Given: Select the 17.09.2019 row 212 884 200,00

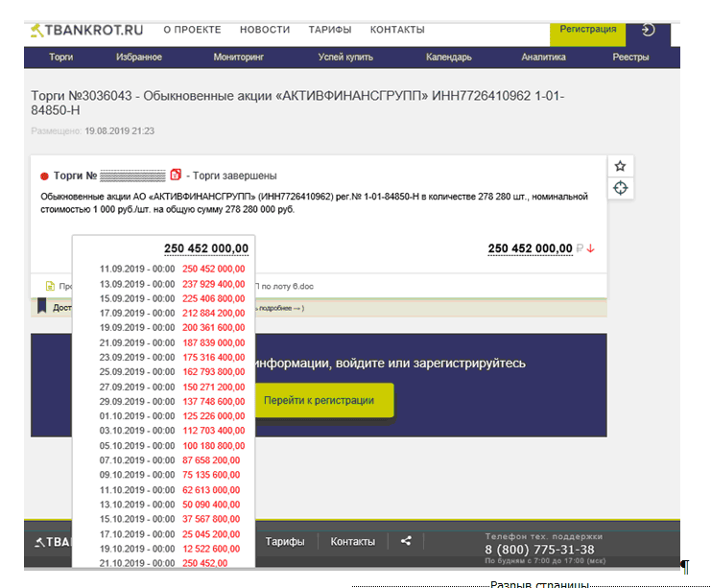Looking at the screenshot, I should pyautogui.click(x=173, y=314).
